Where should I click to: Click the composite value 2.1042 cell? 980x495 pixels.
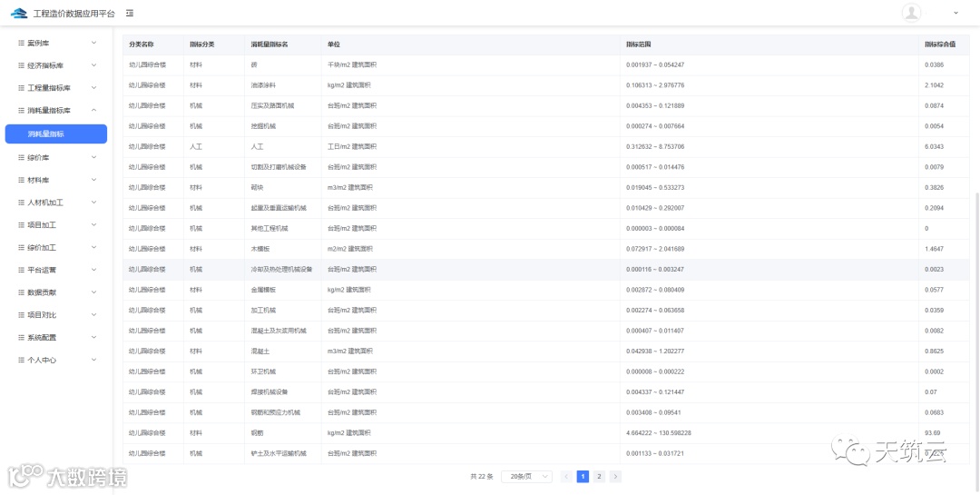click(945, 85)
